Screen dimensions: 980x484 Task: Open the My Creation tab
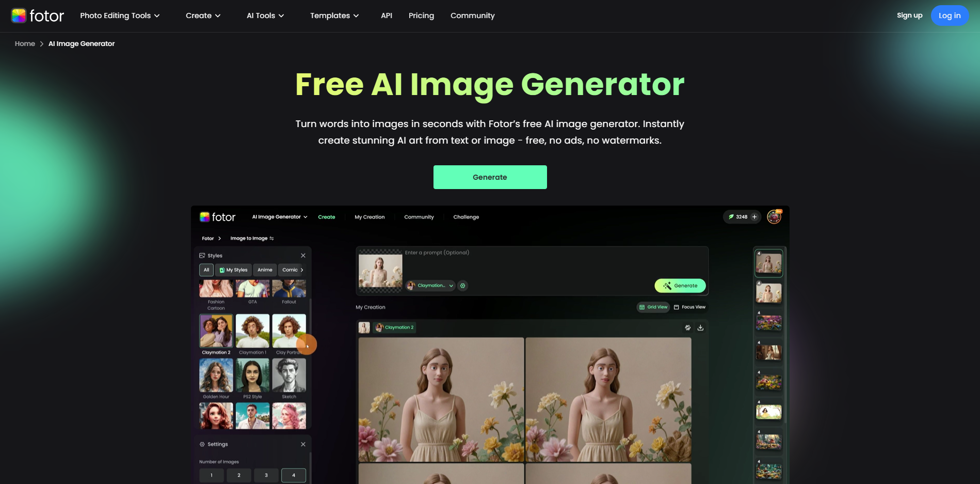tap(369, 217)
